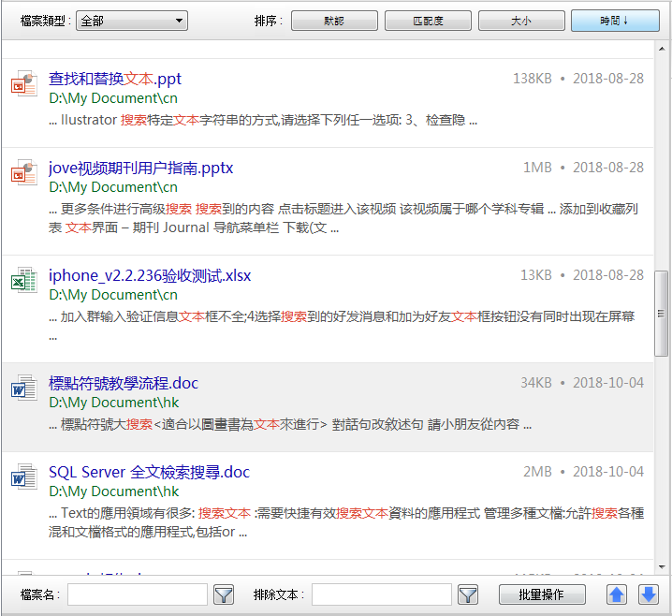The height and width of the screenshot is (616, 672).
Task: Click the Excel icon beside iphone_v2.2.236验收测试.xlsx
Action: coord(23,281)
